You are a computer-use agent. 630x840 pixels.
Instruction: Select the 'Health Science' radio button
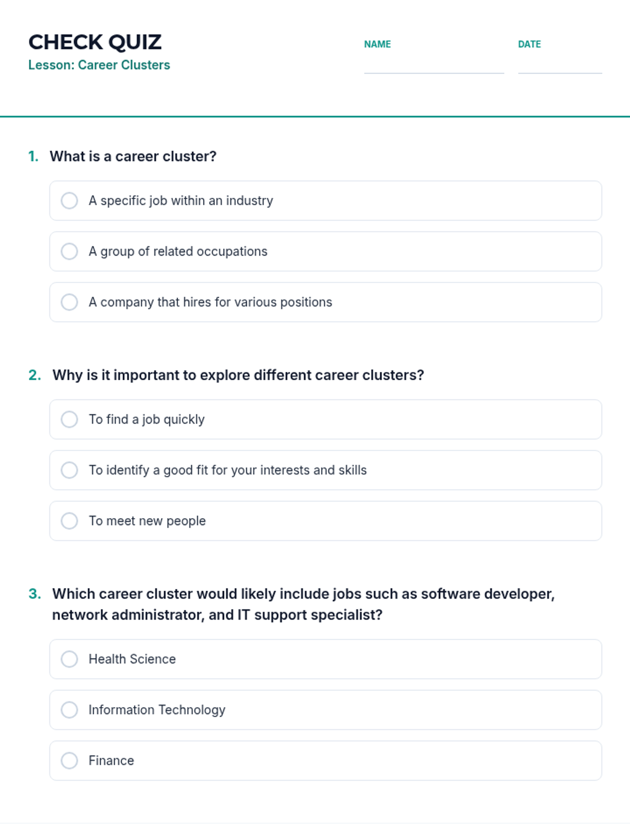[x=69, y=659]
